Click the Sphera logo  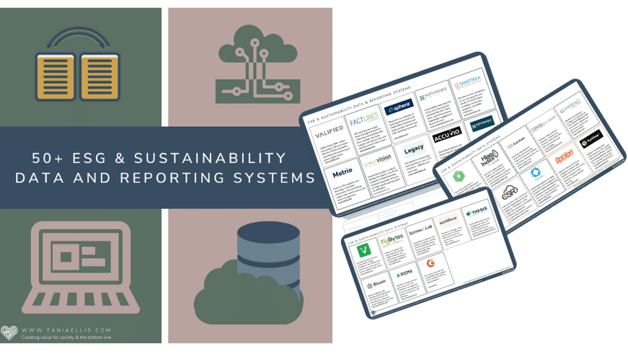tap(399, 107)
